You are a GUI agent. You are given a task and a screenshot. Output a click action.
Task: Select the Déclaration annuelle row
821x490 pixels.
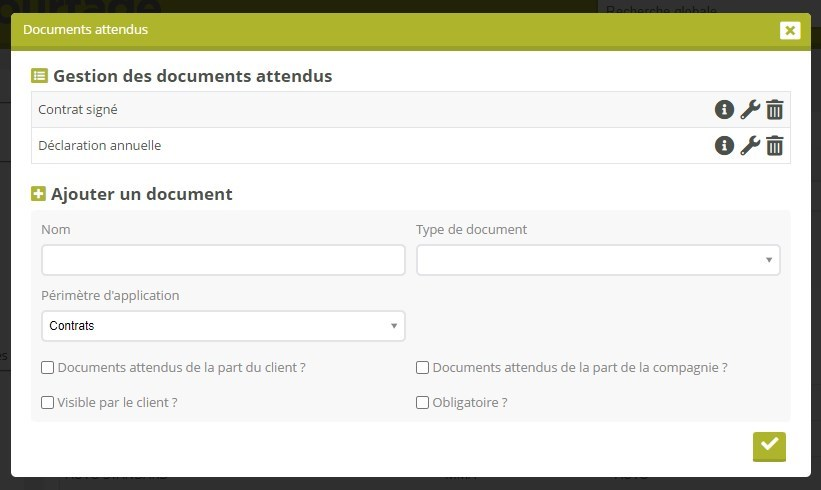click(300, 146)
